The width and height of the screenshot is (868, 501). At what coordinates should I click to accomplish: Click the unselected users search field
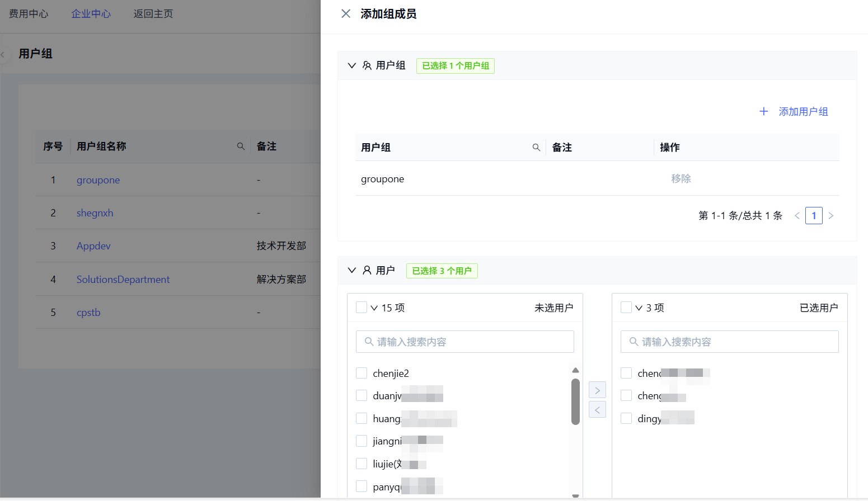pos(465,342)
